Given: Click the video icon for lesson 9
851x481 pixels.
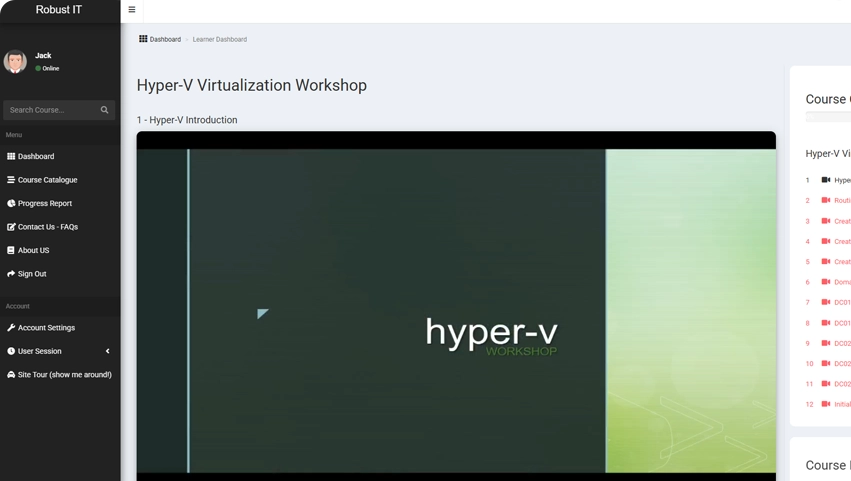Looking at the screenshot, I should tap(825, 343).
